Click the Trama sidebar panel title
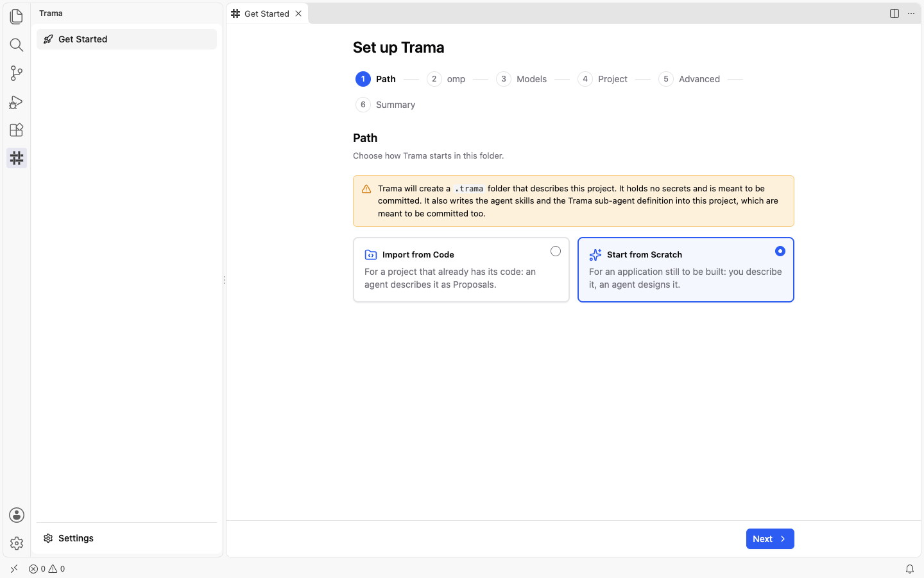 pos(51,13)
